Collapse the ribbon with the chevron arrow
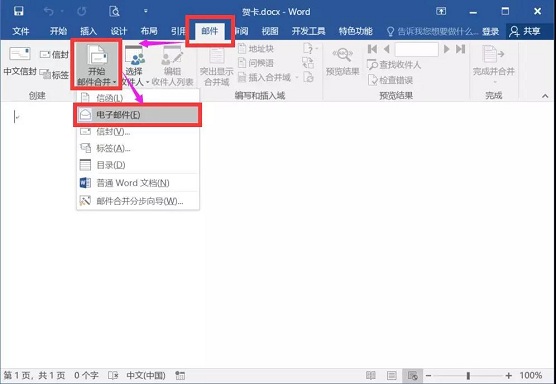 click(545, 96)
